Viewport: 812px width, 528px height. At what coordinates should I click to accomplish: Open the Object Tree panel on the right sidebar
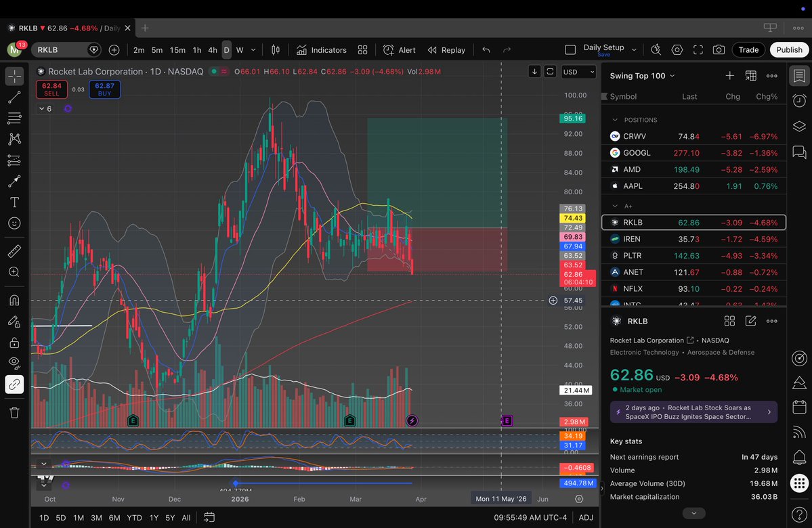[x=798, y=126]
